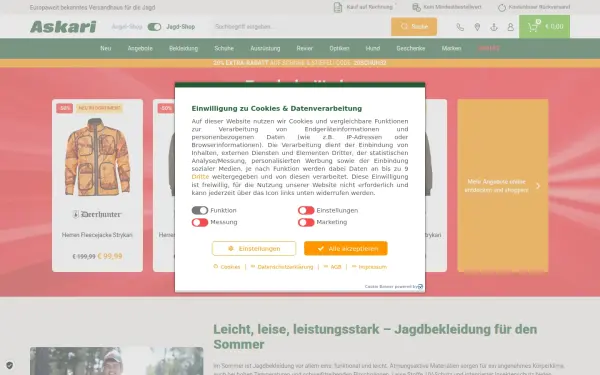Open the privacy shield icon in bottom corner
The image size is (600, 375).
[x=10, y=365]
